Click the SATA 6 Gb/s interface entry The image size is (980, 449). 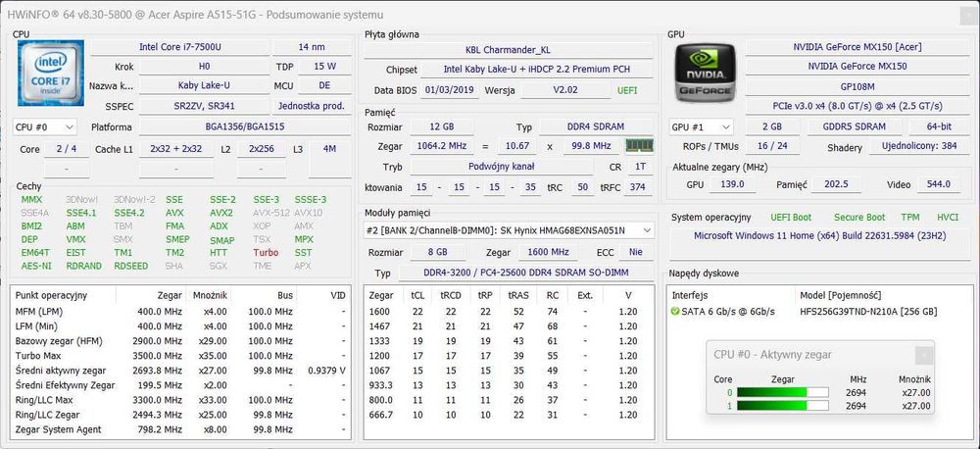[727, 312]
